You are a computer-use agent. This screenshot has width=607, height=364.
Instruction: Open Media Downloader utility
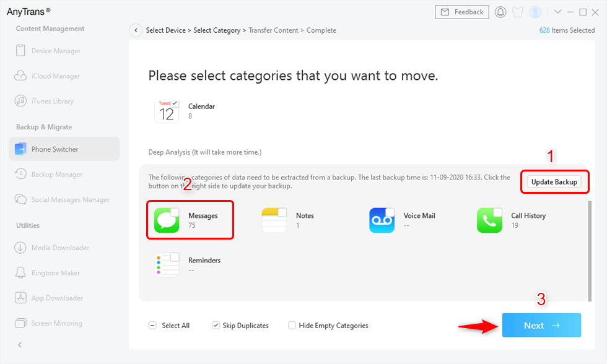(61, 248)
